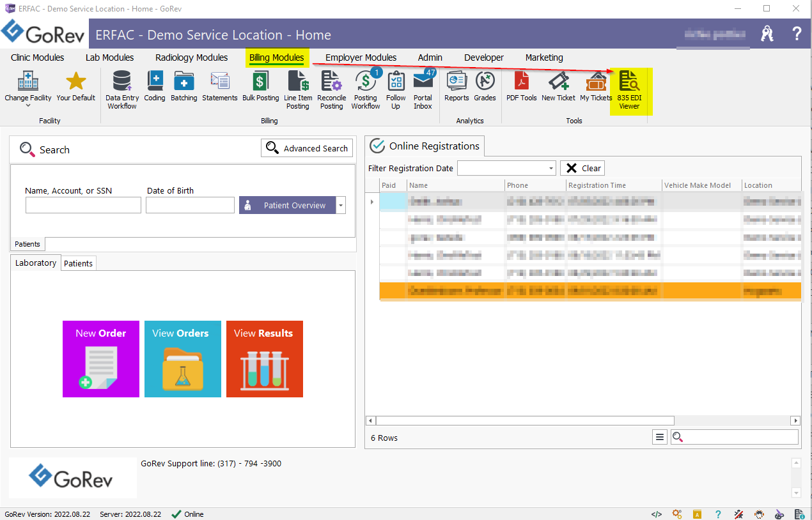
Task: Sort by the Registration Time column header
Action: click(614, 185)
